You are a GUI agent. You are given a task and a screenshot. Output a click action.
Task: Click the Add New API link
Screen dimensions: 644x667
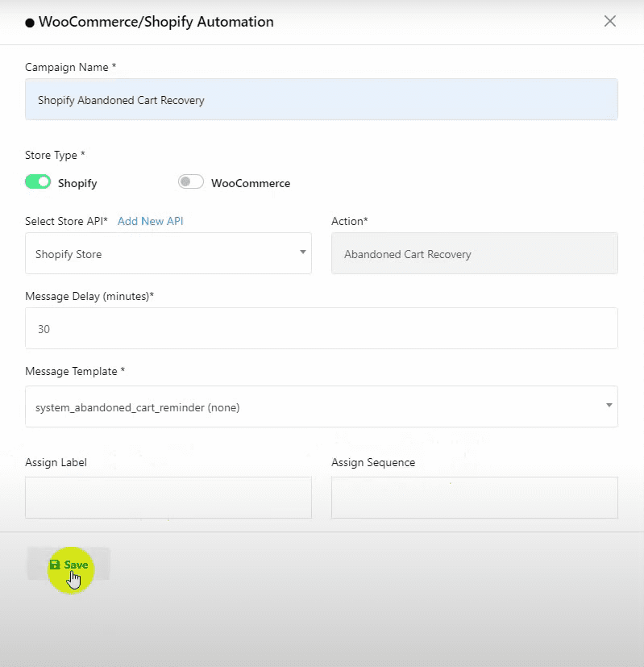pos(151,221)
